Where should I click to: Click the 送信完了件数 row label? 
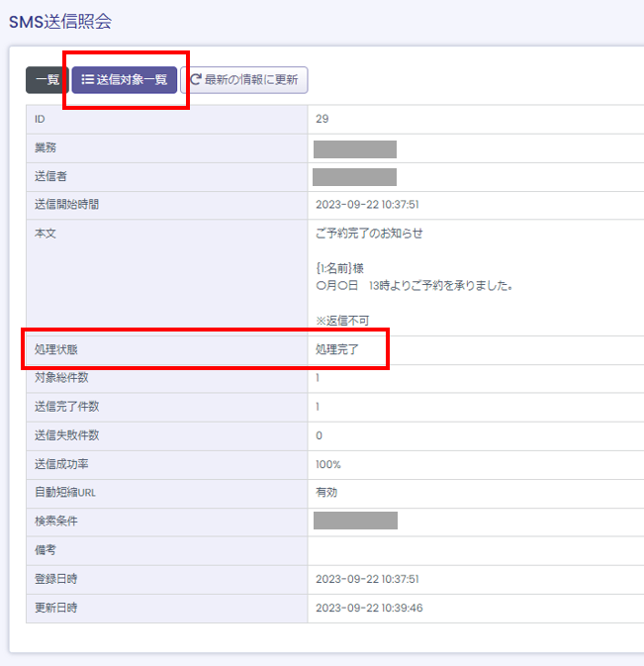tap(66, 407)
